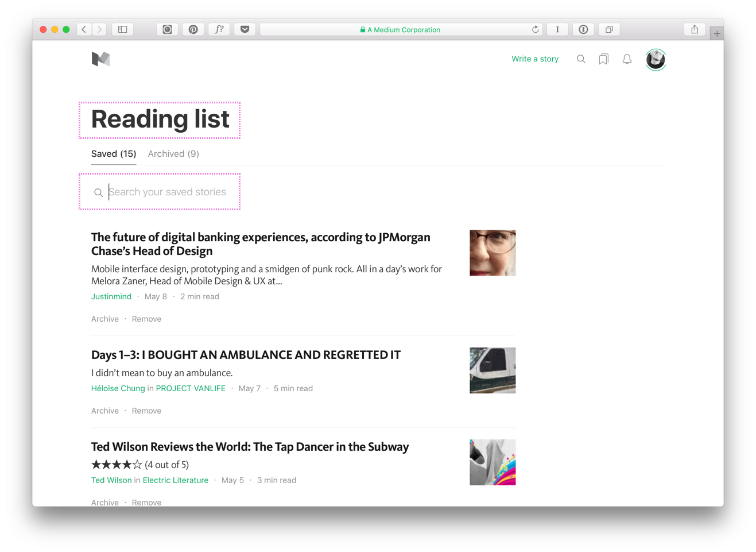Open bookmarks icon in the header
Viewport: 756px width, 552px height.
[x=603, y=59]
